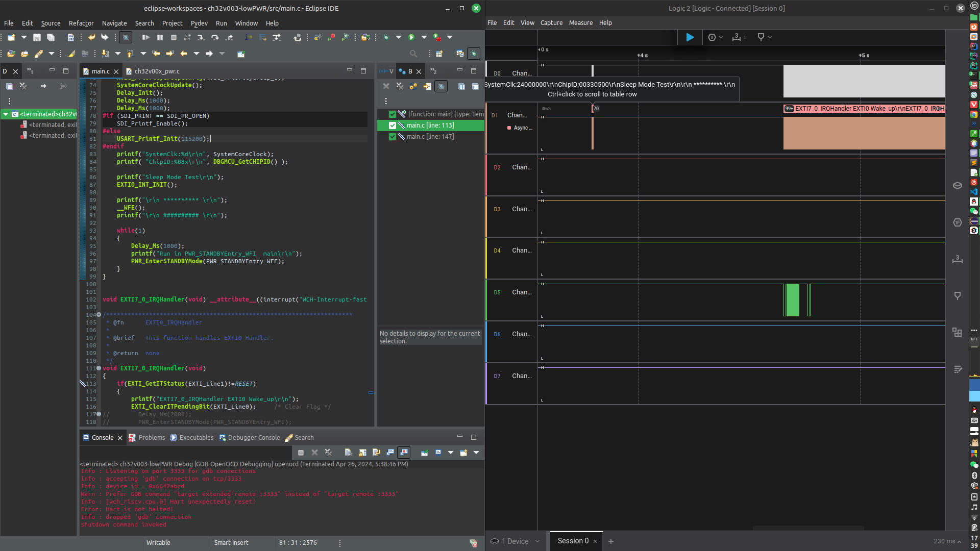This screenshot has height=551, width=980.
Task: Start capture with Logic 2 play button
Action: click(690, 37)
